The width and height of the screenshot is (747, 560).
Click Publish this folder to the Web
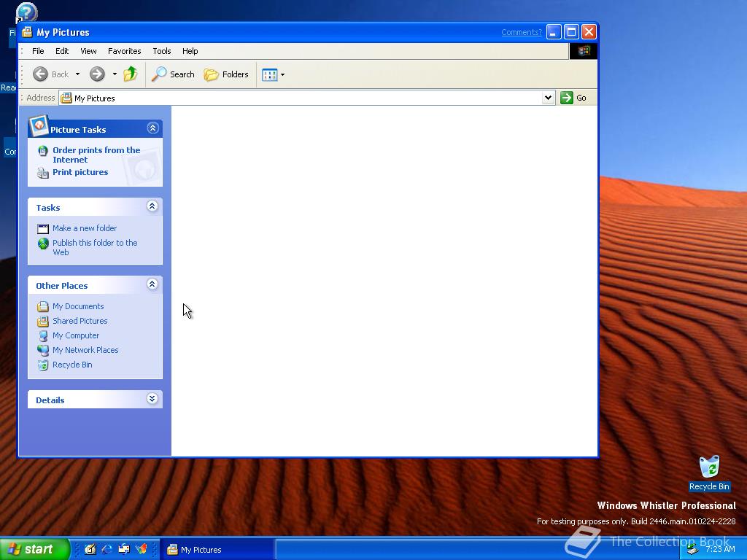click(95, 248)
